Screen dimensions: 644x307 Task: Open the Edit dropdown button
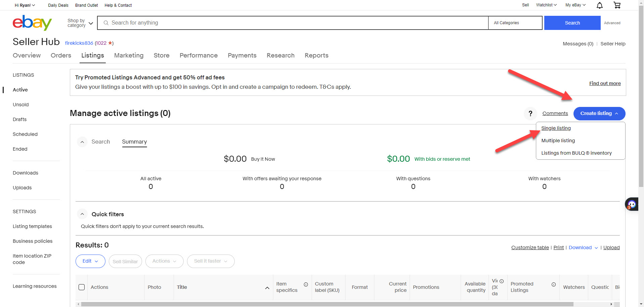pos(90,261)
